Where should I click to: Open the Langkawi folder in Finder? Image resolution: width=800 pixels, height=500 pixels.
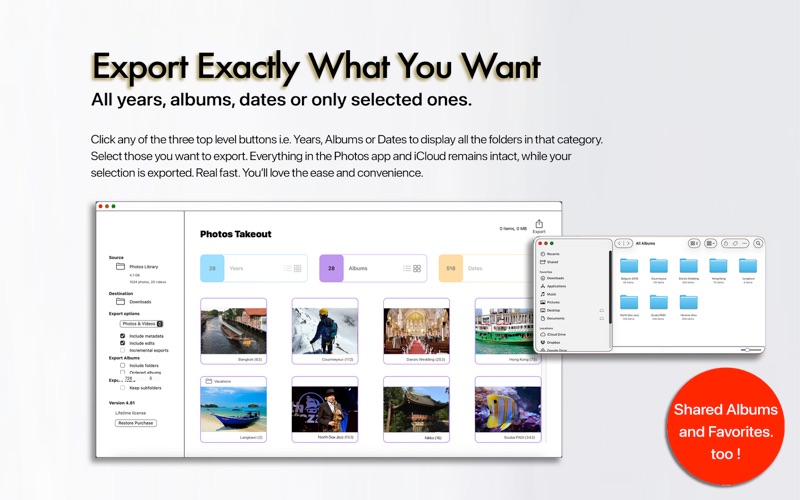pos(748,266)
